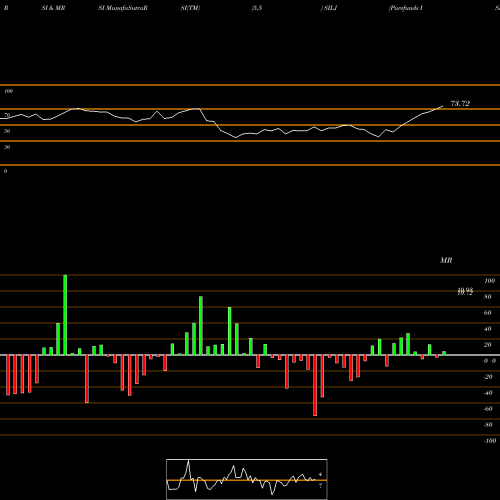Click the positive 20 label on MR axis
This screenshot has width=500, height=500.
click(488, 345)
